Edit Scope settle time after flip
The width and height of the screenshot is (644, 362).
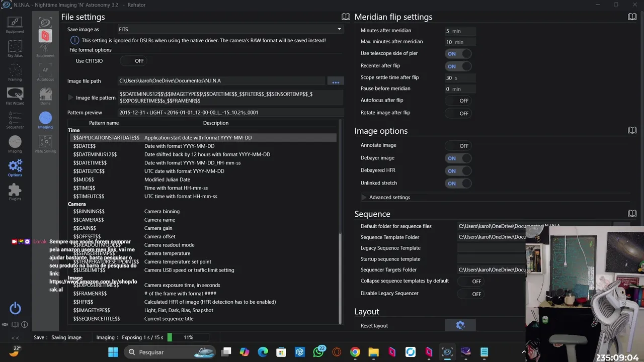tap(460, 78)
